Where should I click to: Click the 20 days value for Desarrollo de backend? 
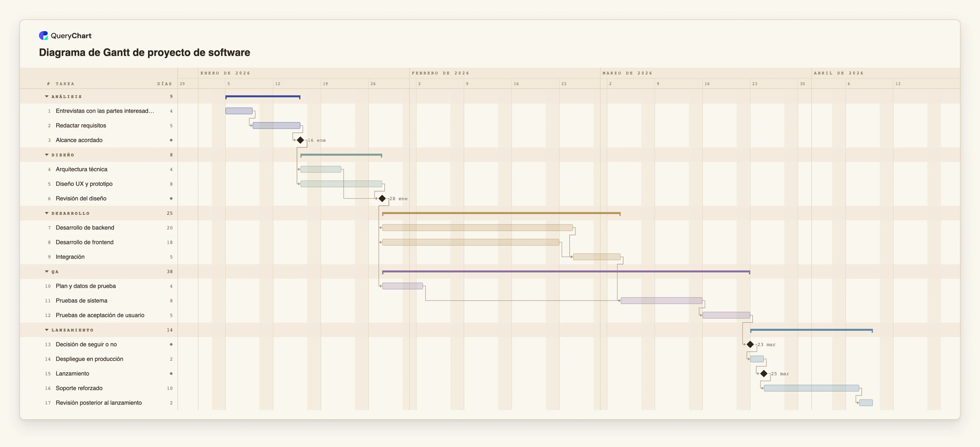170,228
